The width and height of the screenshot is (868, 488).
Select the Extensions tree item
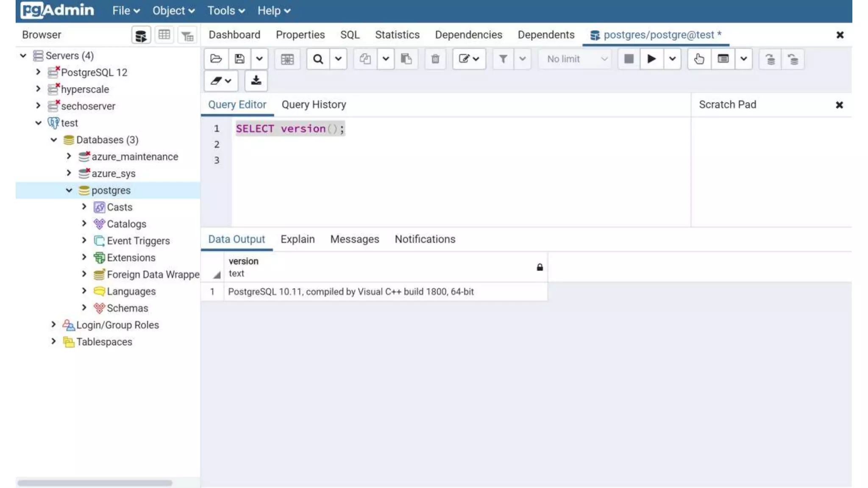point(131,258)
